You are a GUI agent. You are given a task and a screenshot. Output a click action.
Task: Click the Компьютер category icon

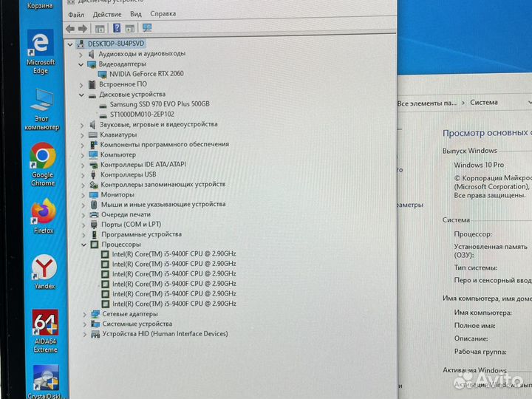click(93, 154)
